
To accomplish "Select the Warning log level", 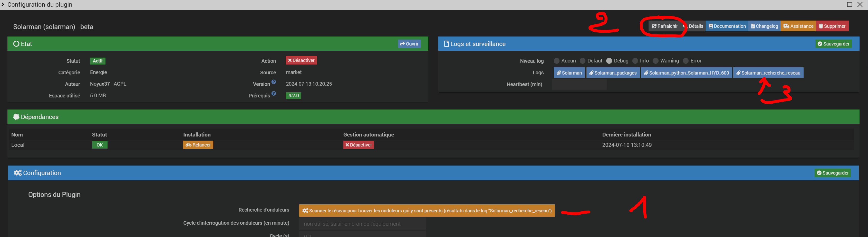I will click(655, 61).
